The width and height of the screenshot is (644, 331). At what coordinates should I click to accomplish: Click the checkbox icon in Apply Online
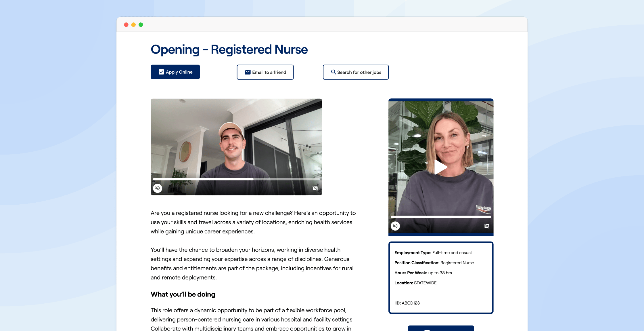[x=161, y=72]
